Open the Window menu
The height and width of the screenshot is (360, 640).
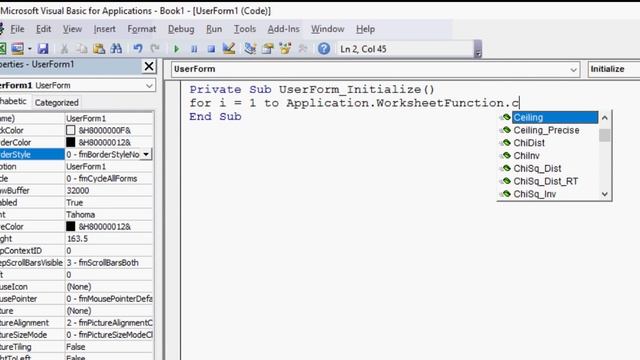pos(327,29)
